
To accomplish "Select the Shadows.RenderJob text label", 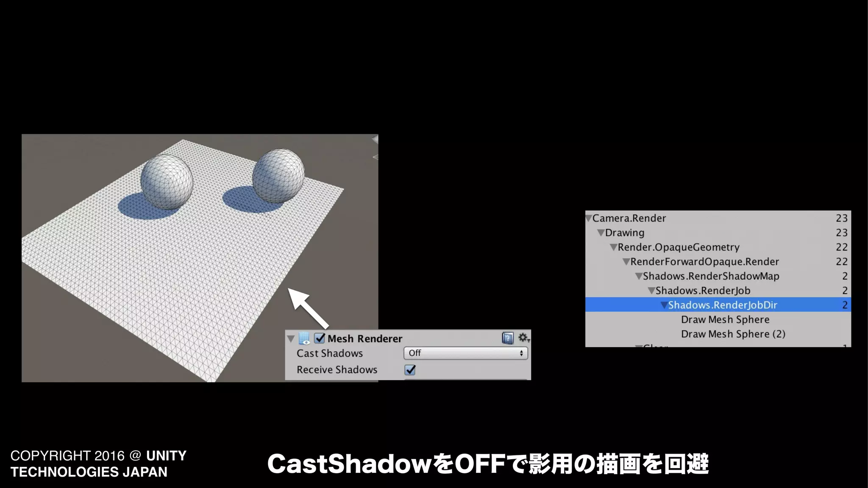I will [703, 291].
